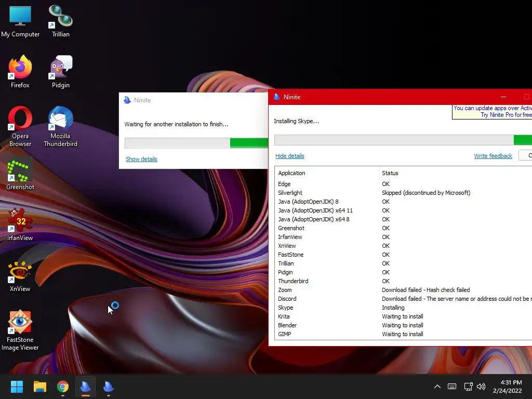Select the Silverlight row
532x399 pixels.
[404, 193]
